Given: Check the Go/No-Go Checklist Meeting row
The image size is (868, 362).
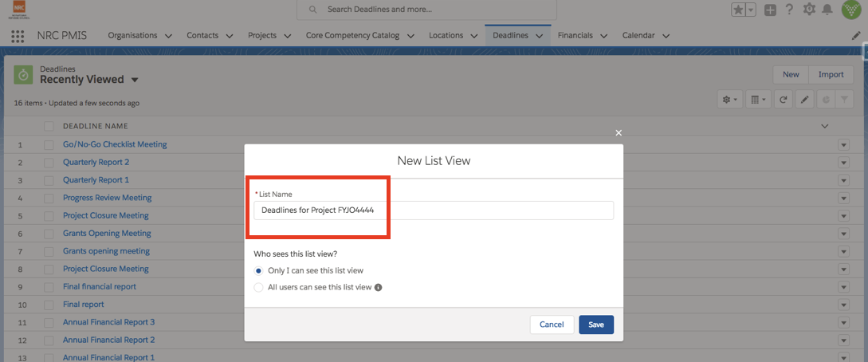Looking at the screenshot, I should [49, 144].
